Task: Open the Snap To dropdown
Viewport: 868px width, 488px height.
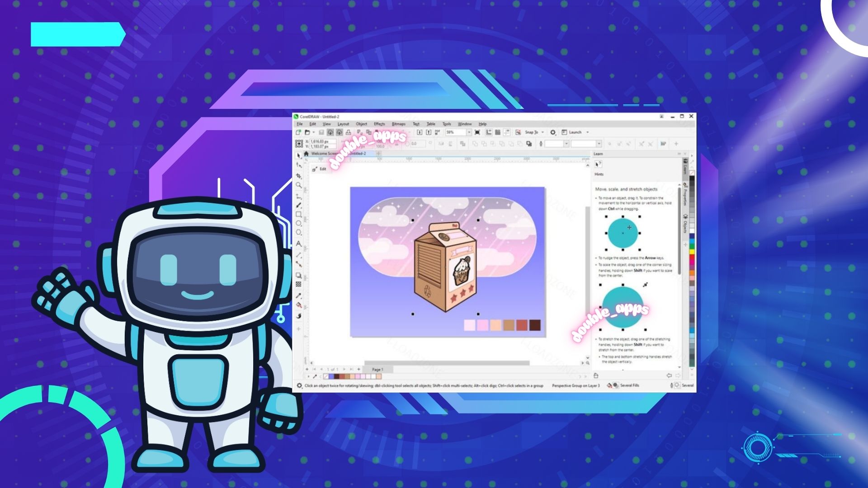Action: [x=542, y=132]
